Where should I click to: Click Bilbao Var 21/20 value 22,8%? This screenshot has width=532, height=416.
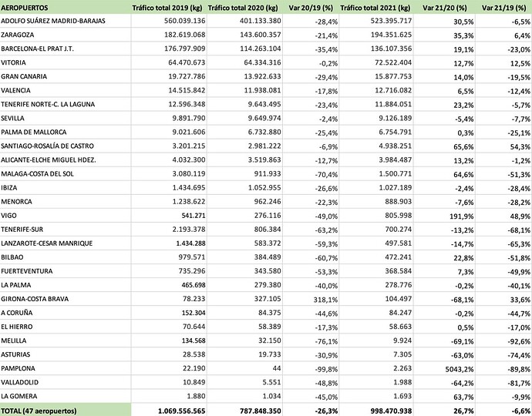(463, 258)
